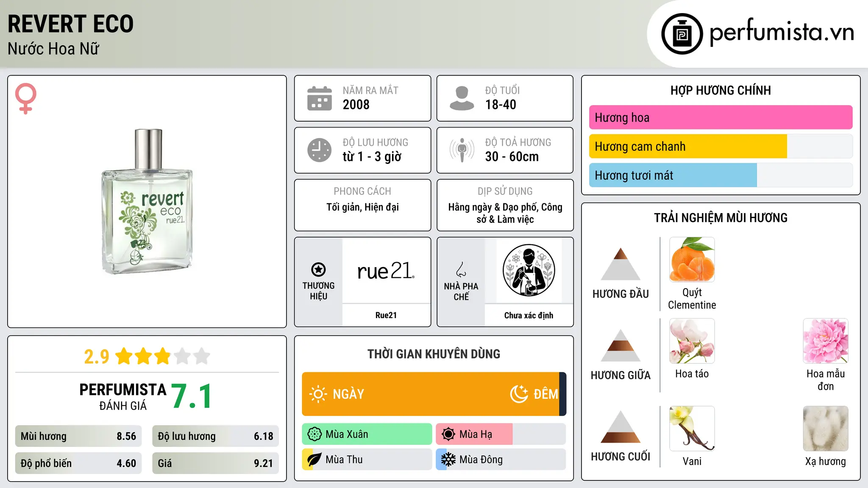Click the Rue21 brand name label
868x488 pixels.
point(386,315)
